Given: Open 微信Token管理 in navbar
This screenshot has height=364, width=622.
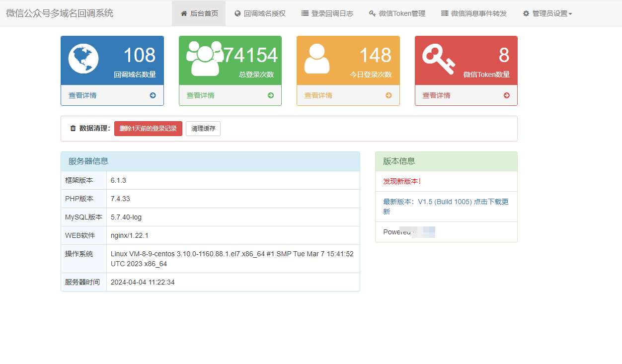Looking at the screenshot, I should click(x=397, y=13).
